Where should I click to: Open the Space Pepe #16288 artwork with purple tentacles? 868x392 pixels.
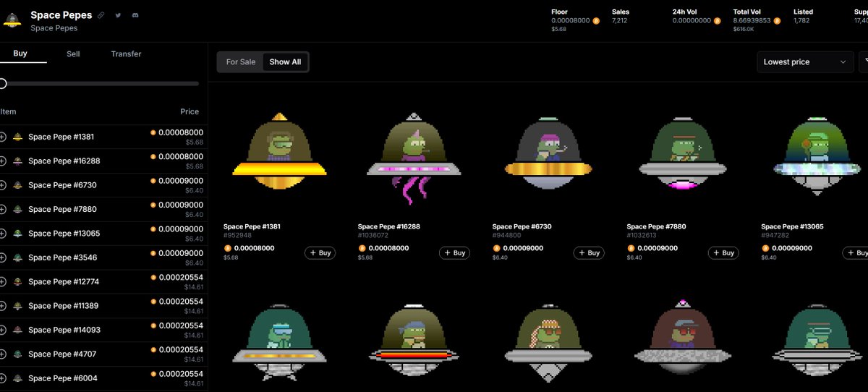[414, 158]
